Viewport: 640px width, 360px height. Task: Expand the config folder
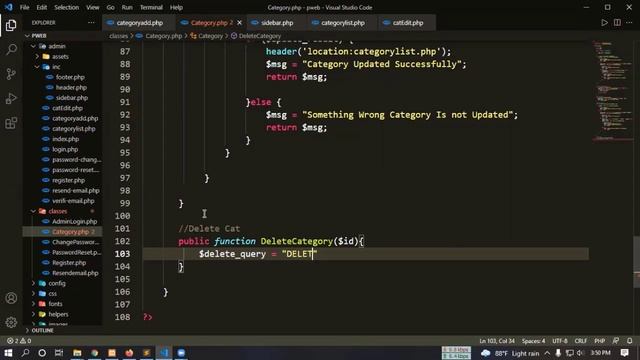pos(57,283)
